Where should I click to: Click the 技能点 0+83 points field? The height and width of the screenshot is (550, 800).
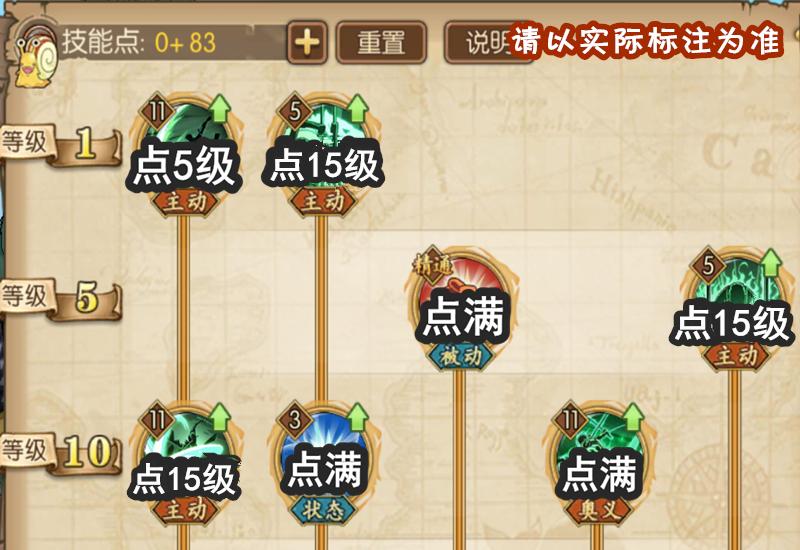171,42
